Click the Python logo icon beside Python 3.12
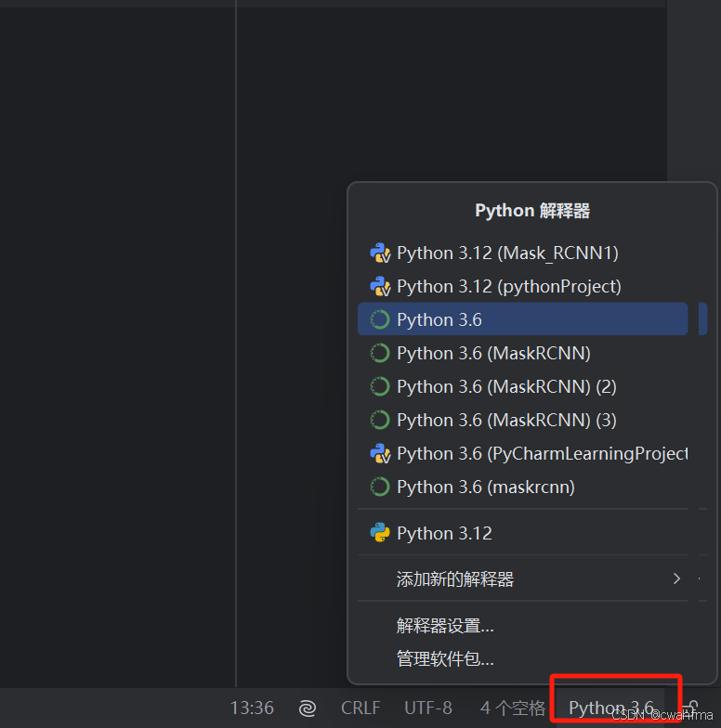This screenshot has width=721, height=728. click(x=379, y=533)
